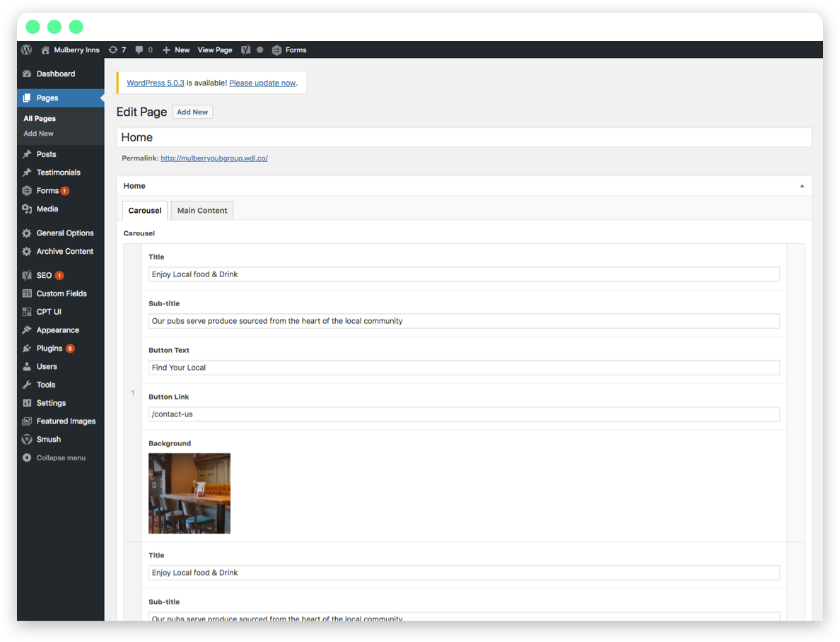Screen dimensions: 840x642
Task: Switch to the Carousel tab
Action: (145, 211)
